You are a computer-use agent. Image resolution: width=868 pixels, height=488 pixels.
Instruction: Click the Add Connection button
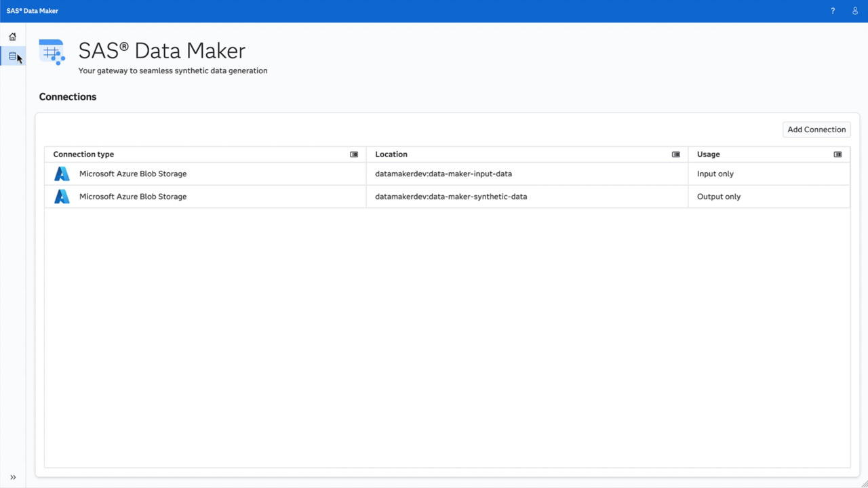coord(816,129)
